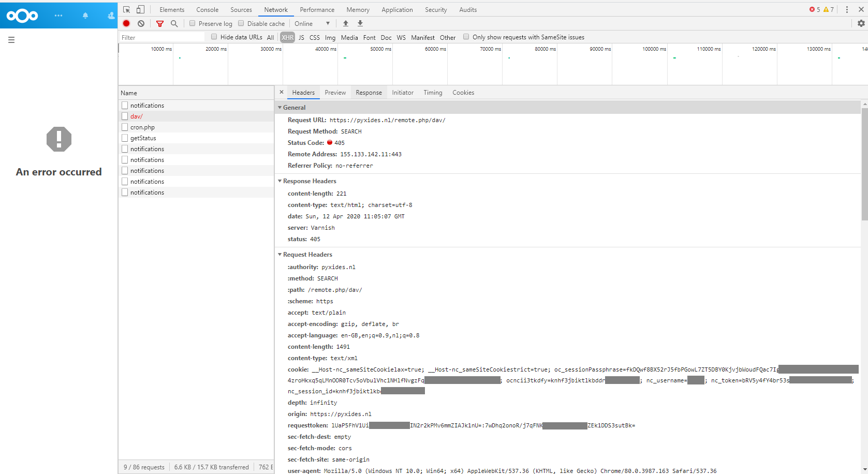Open the Sources panel
Screen dimensions: 868x474
(x=241, y=10)
